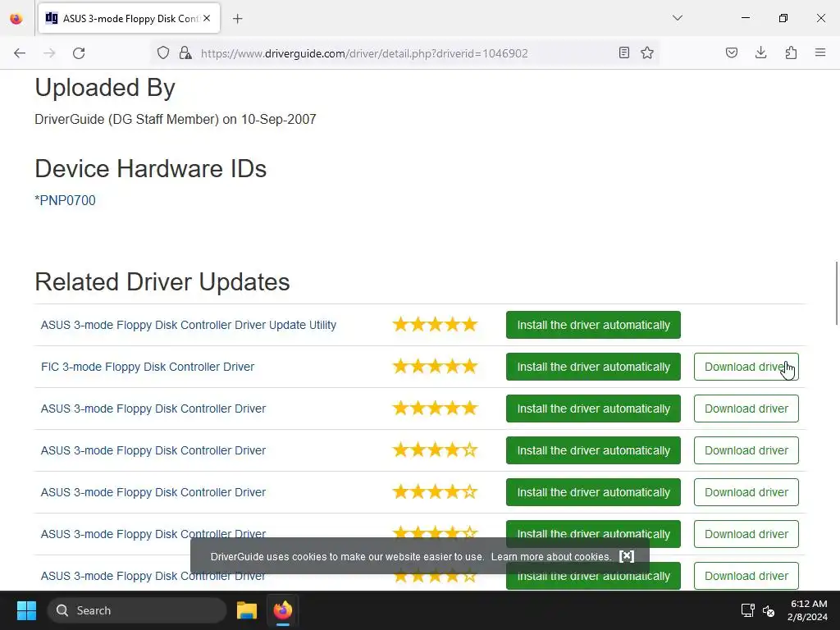The width and height of the screenshot is (840, 630).
Task: Open the downloads panel
Action: click(760, 52)
